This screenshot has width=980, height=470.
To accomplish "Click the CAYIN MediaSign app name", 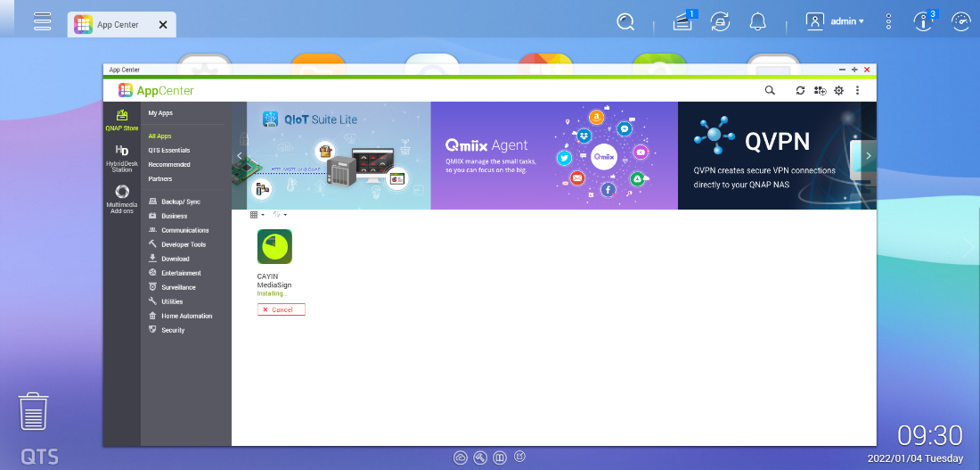I will [x=274, y=280].
